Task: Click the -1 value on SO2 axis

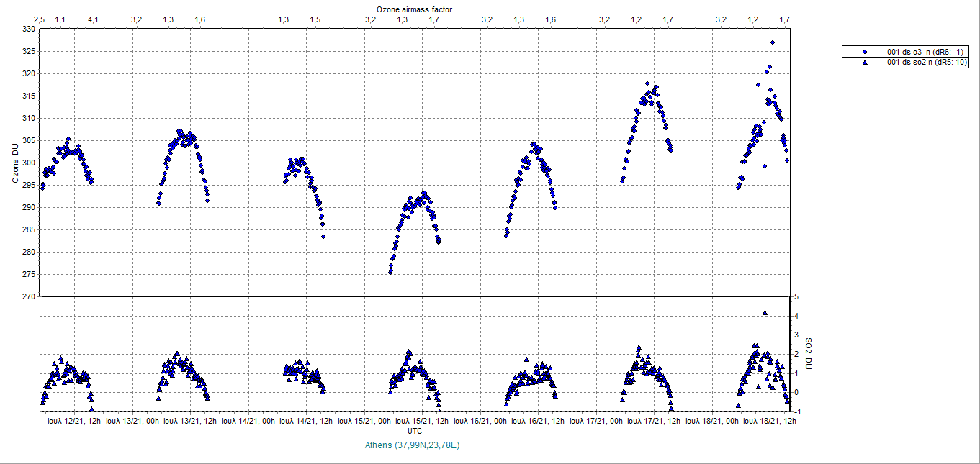Action: coord(797,411)
